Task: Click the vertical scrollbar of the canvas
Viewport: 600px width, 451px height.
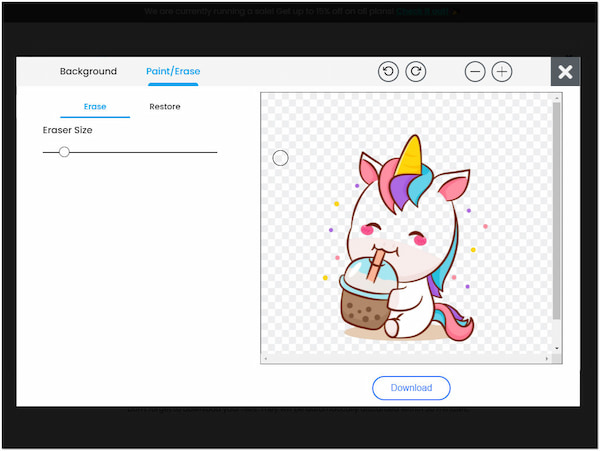Action: (x=557, y=210)
